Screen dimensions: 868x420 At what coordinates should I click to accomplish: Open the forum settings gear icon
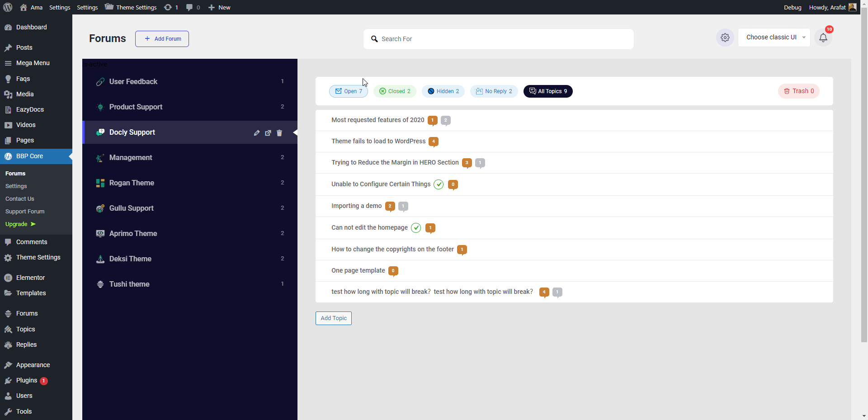pos(725,38)
